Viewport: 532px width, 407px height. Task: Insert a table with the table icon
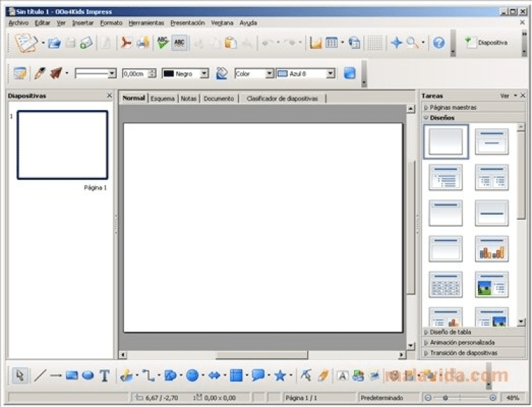(331, 43)
